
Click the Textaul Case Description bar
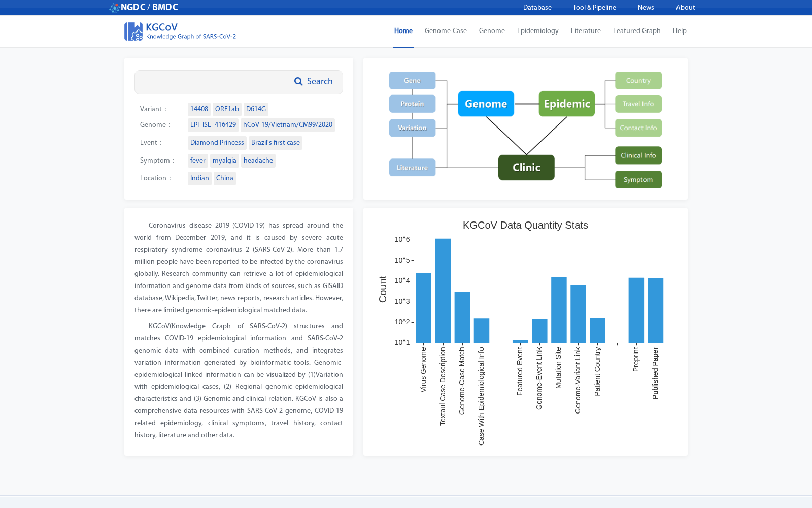coord(443,291)
